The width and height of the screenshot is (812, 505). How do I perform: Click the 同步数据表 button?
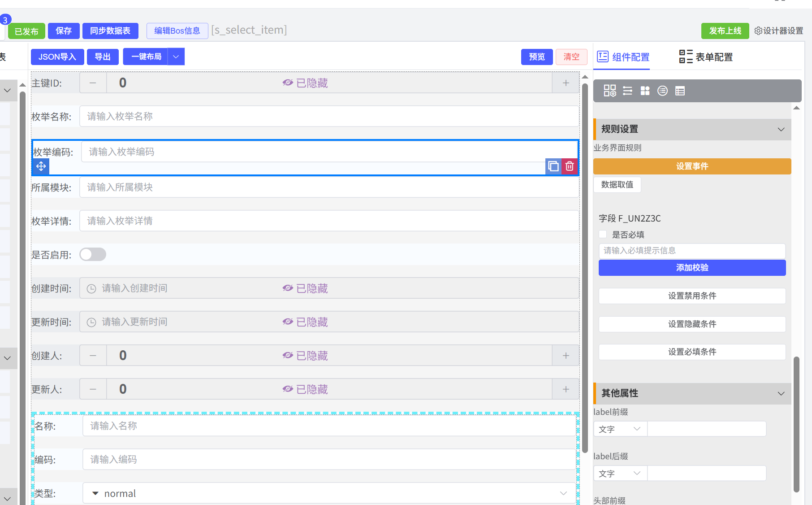click(110, 31)
